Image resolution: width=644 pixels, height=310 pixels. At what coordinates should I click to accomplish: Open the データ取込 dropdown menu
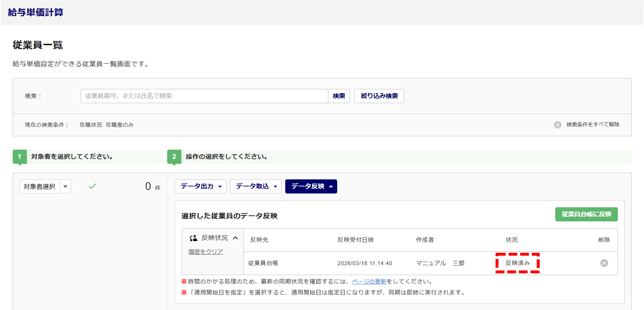pos(256,187)
